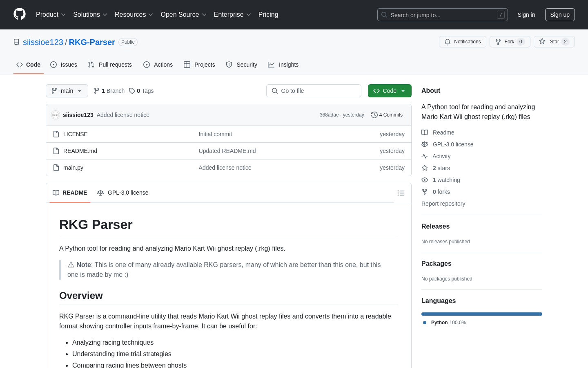The image size is (588, 368).
Task: Expand the Enterprise menu
Action: pyautogui.click(x=232, y=15)
